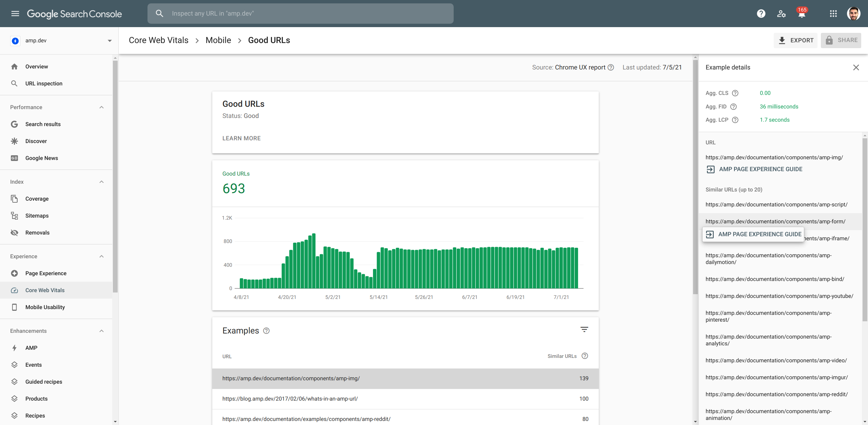Open the amp.dev property dropdown

click(110, 41)
